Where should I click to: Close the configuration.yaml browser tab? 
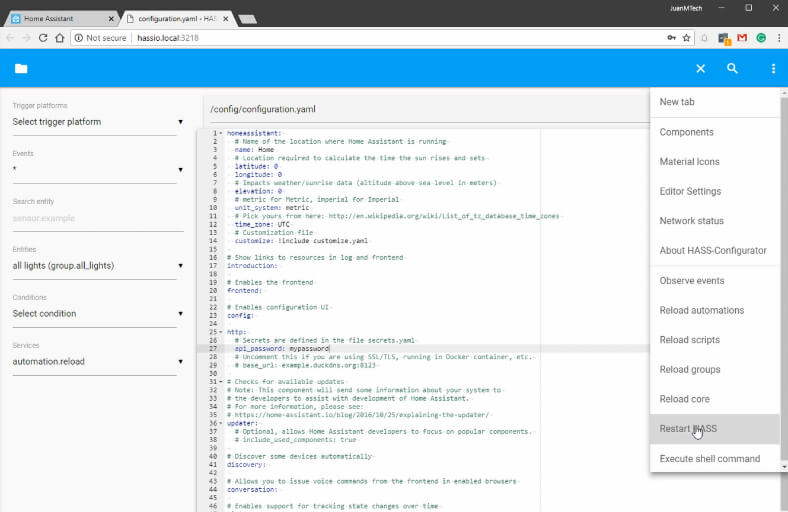(226, 19)
